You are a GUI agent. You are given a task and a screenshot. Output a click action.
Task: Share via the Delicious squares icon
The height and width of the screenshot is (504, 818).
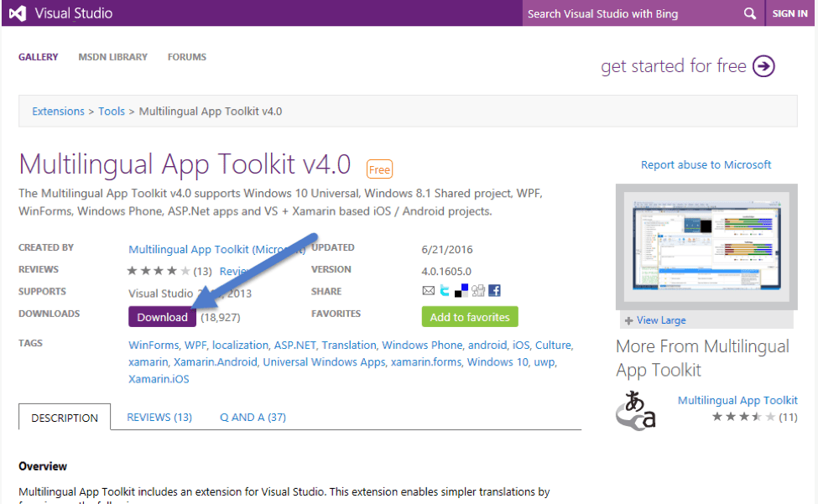tap(461, 291)
